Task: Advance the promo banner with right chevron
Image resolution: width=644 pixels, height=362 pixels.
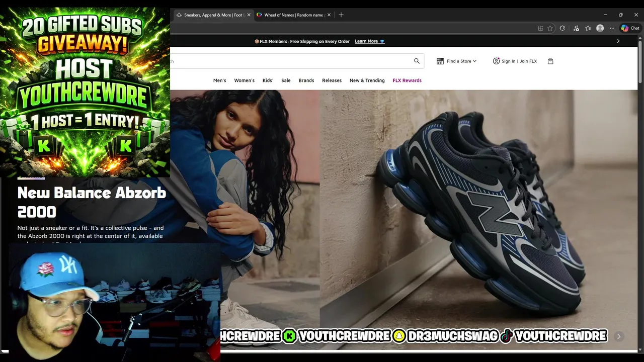Action: click(618, 41)
